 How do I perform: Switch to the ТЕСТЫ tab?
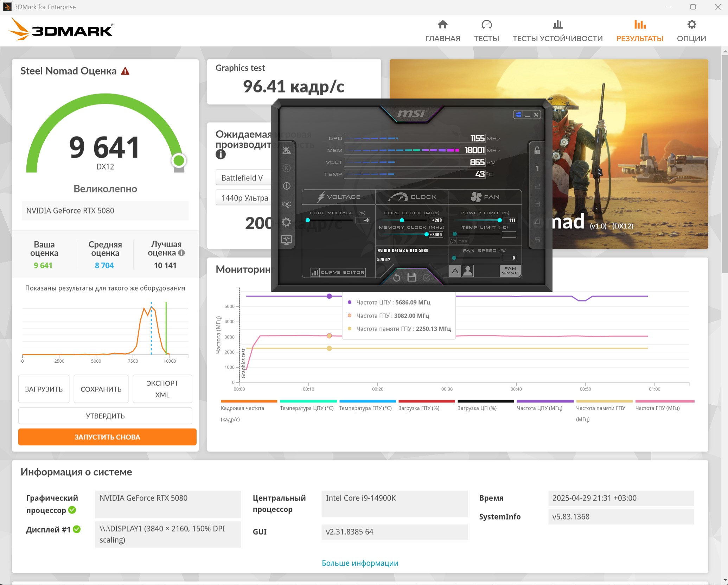point(486,31)
